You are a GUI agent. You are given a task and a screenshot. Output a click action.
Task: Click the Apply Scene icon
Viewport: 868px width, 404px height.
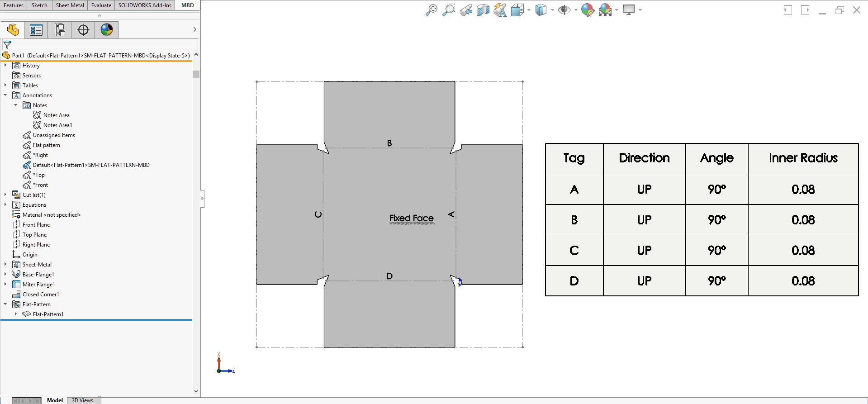(x=605, y=10)
